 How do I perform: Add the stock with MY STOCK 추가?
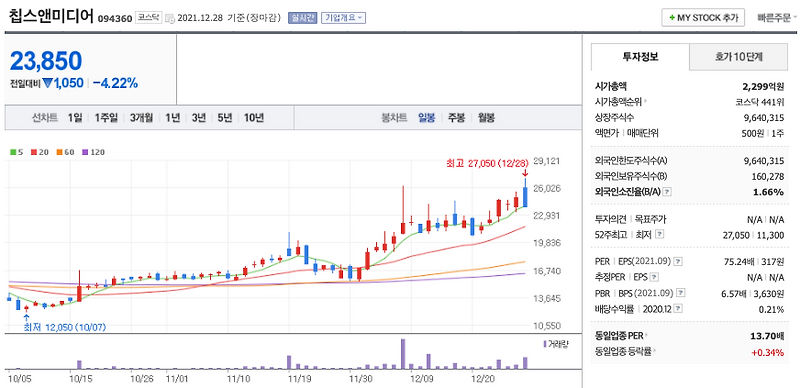click(x=703, y=17)
